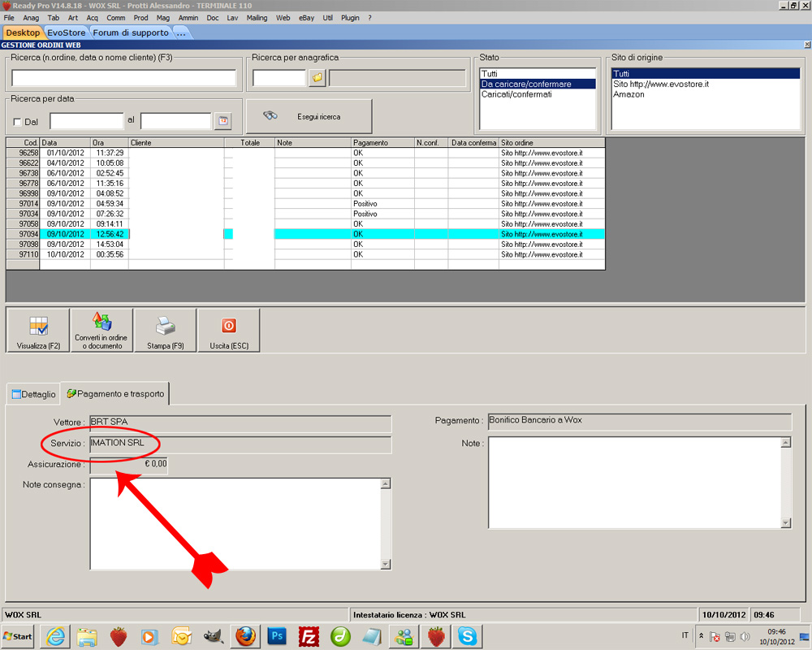Screen dimensions: 812x650
Task: Open Firefox from the taskbar
Action: [245, 636]
